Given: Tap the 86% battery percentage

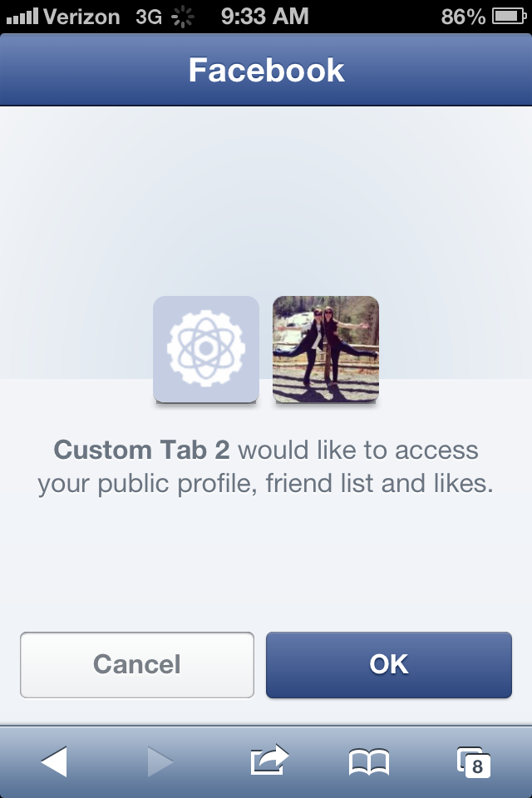Looking at the screenshot, I should pyautogui.click(x=463, y=17).
